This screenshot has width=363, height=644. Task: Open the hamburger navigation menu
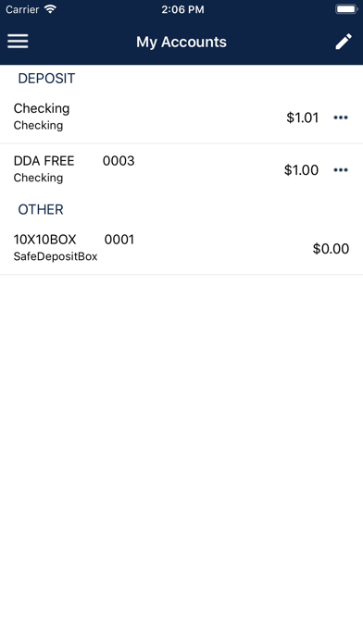click(x=18, y=41)
